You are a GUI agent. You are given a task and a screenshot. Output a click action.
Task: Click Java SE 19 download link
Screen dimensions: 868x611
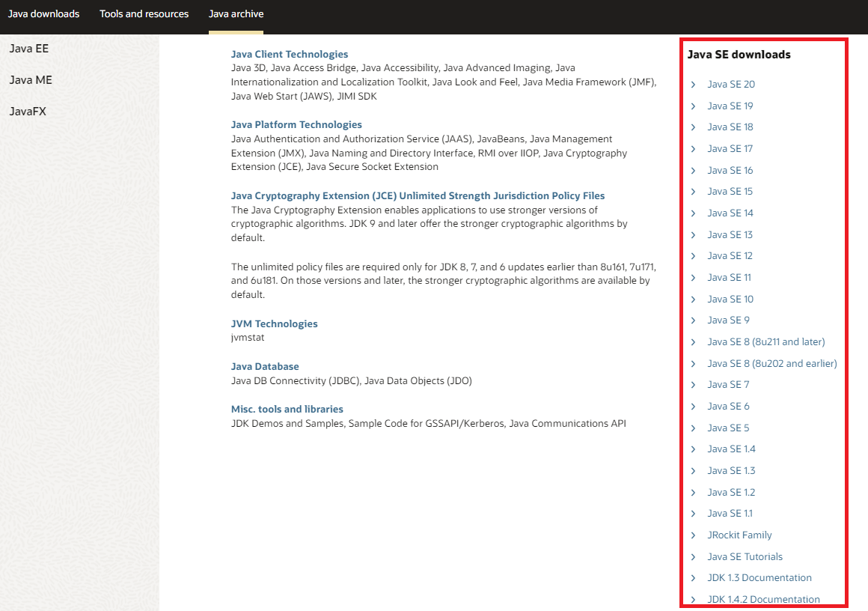point(730,106)
